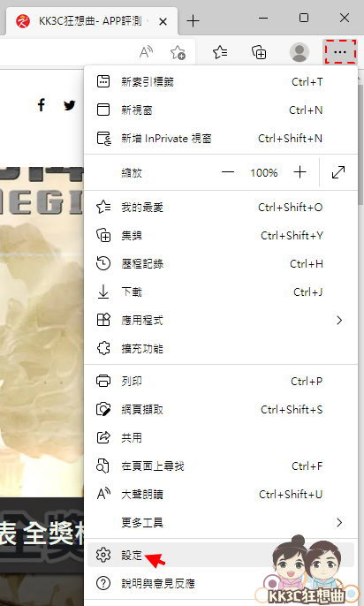
Task: Open the Facebook icon on the page
Action: [x=42, y=105]
